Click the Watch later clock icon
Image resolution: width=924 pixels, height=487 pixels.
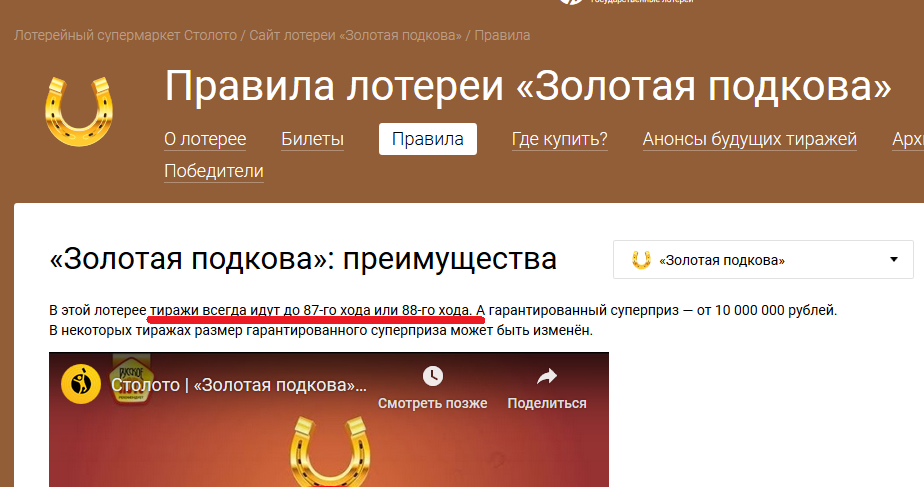(x=432, y=377)
